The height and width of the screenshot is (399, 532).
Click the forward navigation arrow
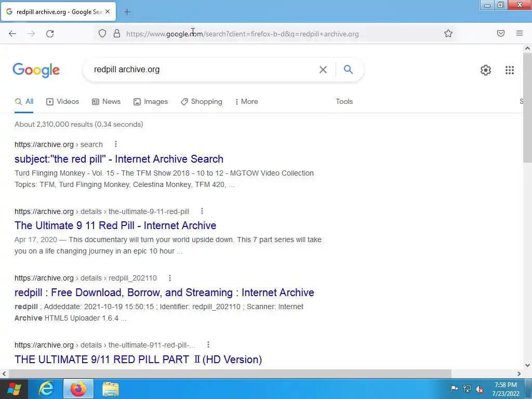(x=31, y=34)
